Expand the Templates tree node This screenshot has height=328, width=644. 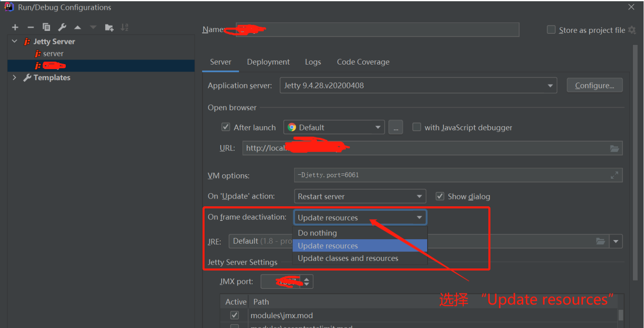15,77
